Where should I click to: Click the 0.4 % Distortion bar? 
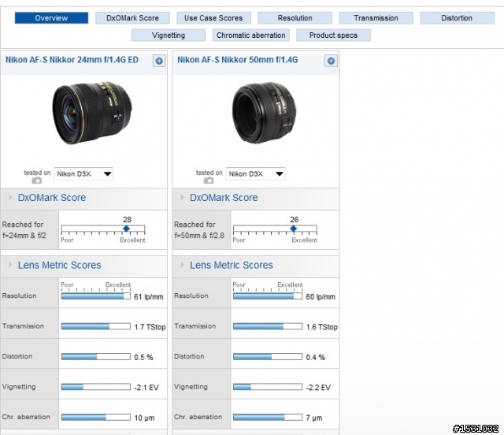tap(268, 356)
